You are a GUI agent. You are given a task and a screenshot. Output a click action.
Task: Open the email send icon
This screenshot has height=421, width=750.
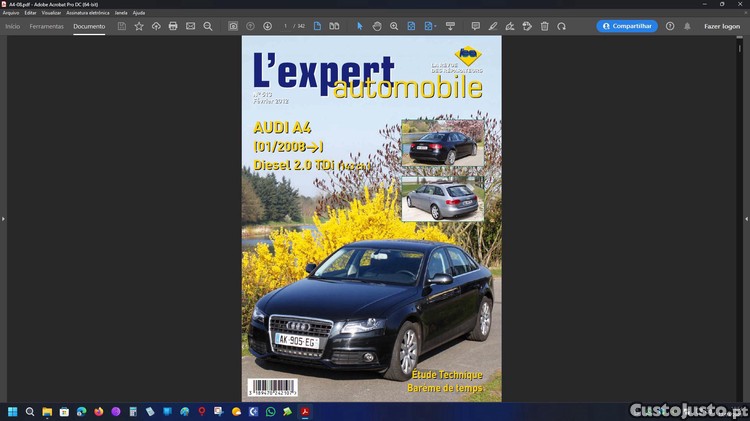(x=190, y=26)
